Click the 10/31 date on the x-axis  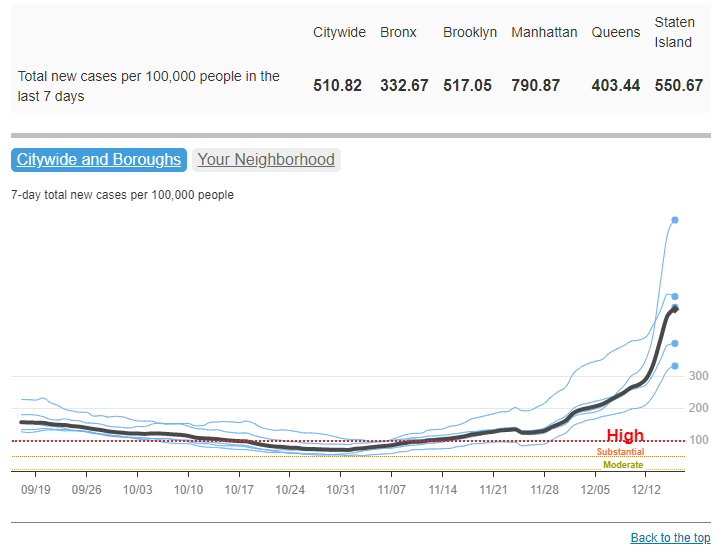click(x=341, y=490)
